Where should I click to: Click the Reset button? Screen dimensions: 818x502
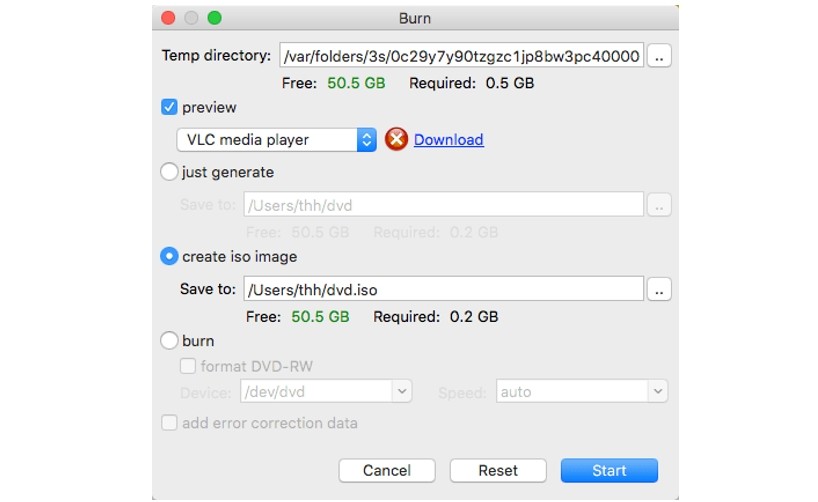[498, 470]
